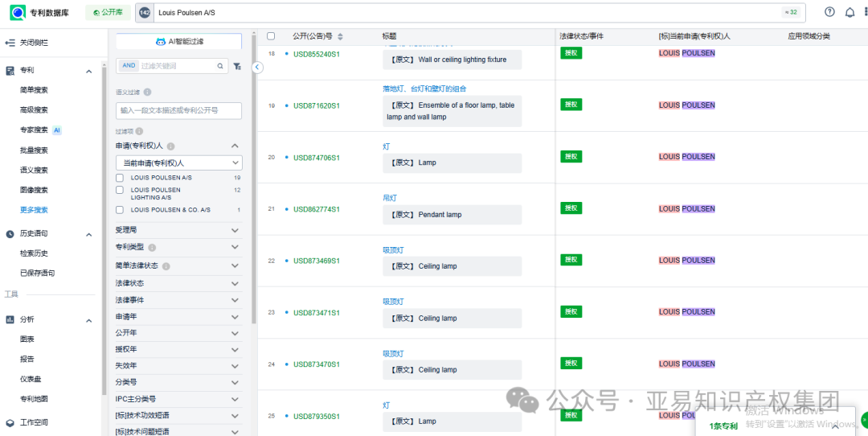Viewport: 868px width, 436px height.
Task: Click the 语义过滤 text input field
Action: (x=178, y=110)
